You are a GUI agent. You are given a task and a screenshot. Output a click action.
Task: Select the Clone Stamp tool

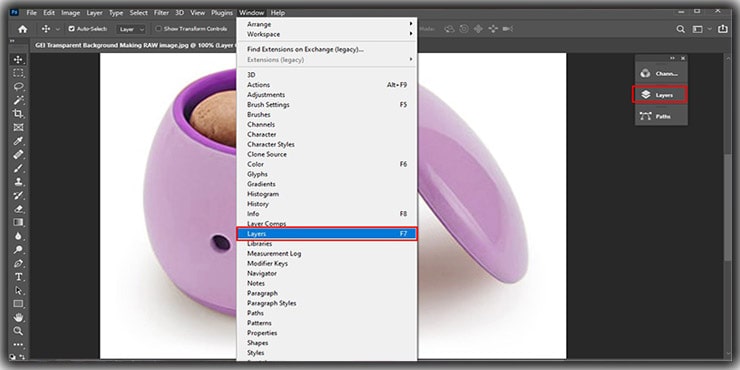pyautogui.click(x=18, y=182)
